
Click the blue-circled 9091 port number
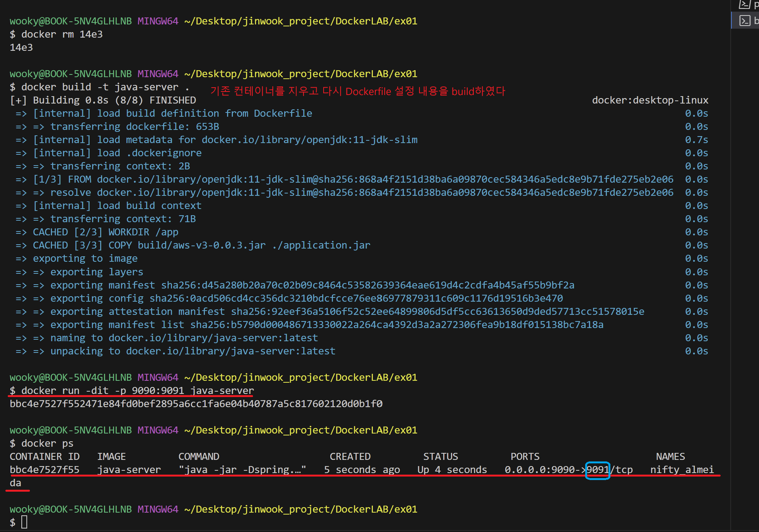(598, 470)
